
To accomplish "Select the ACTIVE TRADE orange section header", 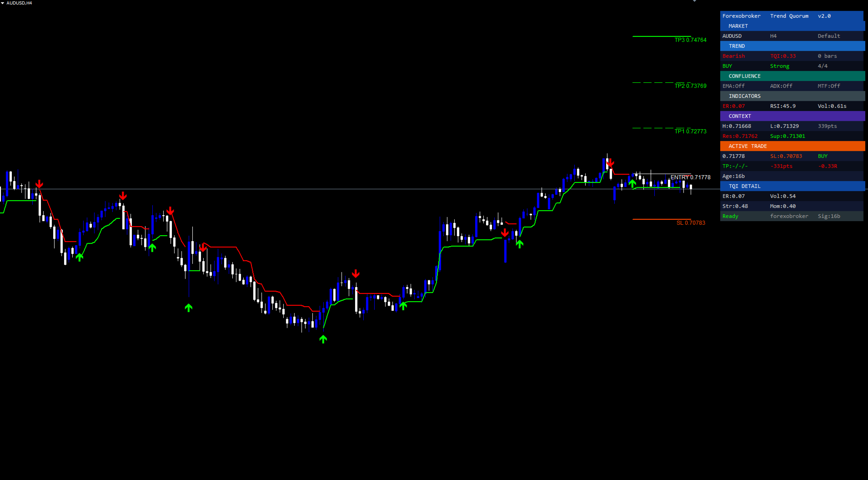I will click(x=793, y=146).
